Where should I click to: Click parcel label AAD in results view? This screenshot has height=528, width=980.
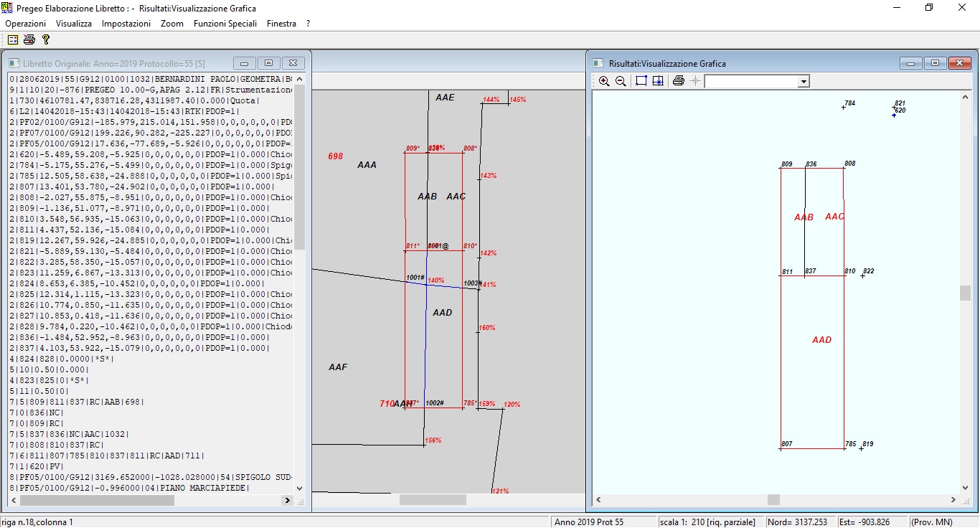[821, 340]
